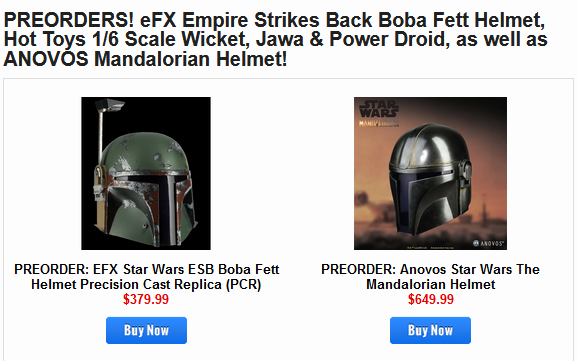Open the Anovos Star Wars The Mandalorian title
The width and height of the screenshot is (577, 361).
[x=430, y=277]
